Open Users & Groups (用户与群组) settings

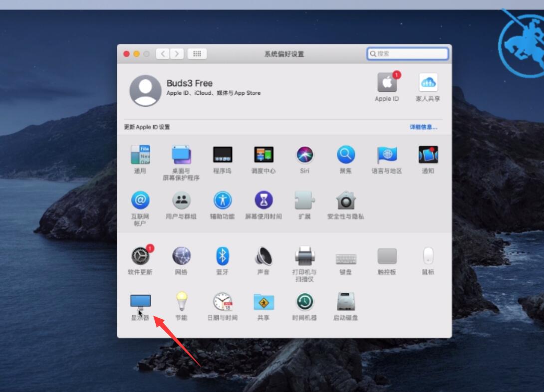coord(181,200)
